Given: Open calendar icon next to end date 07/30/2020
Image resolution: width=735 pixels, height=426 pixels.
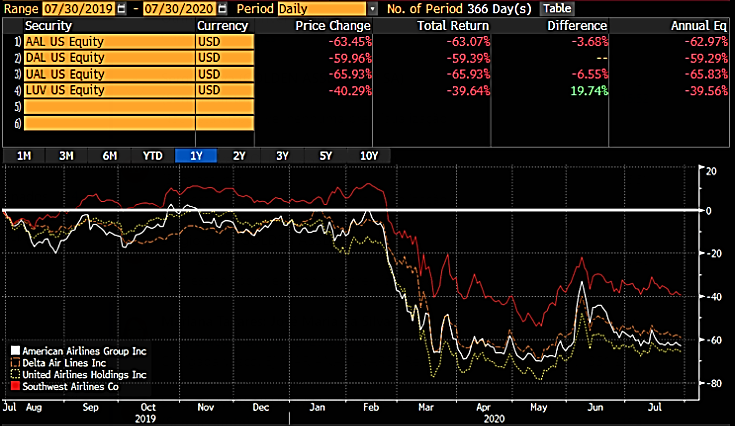Looking at the screenshot, I should click(x=223, y=9).
